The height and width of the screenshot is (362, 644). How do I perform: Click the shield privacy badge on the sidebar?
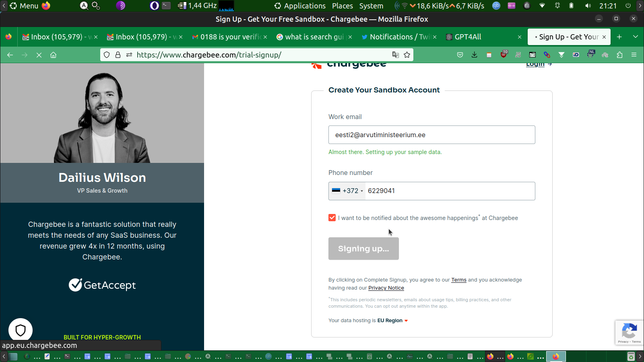(x=21, y=330)
